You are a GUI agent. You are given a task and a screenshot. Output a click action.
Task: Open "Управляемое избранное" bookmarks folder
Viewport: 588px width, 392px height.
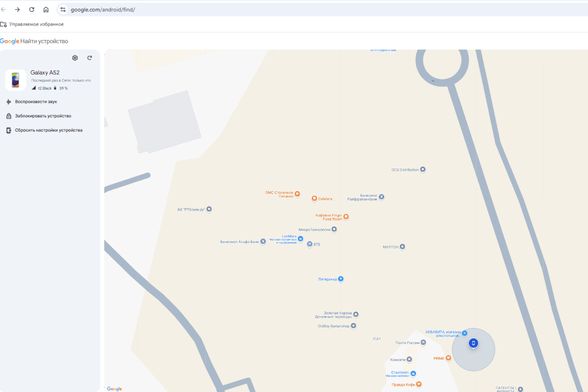tap(32, 24)
